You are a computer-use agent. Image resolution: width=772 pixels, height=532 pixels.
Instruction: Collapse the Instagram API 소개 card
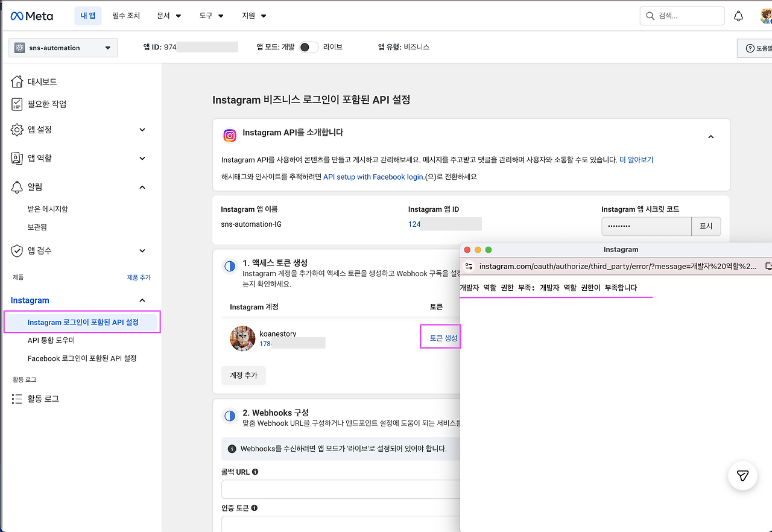[711, 137]
